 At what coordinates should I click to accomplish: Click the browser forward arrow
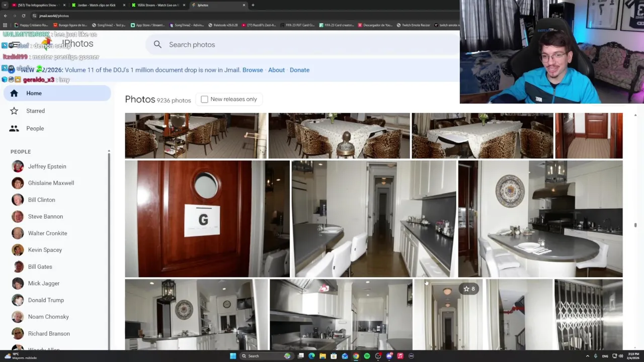click(14, 16)
